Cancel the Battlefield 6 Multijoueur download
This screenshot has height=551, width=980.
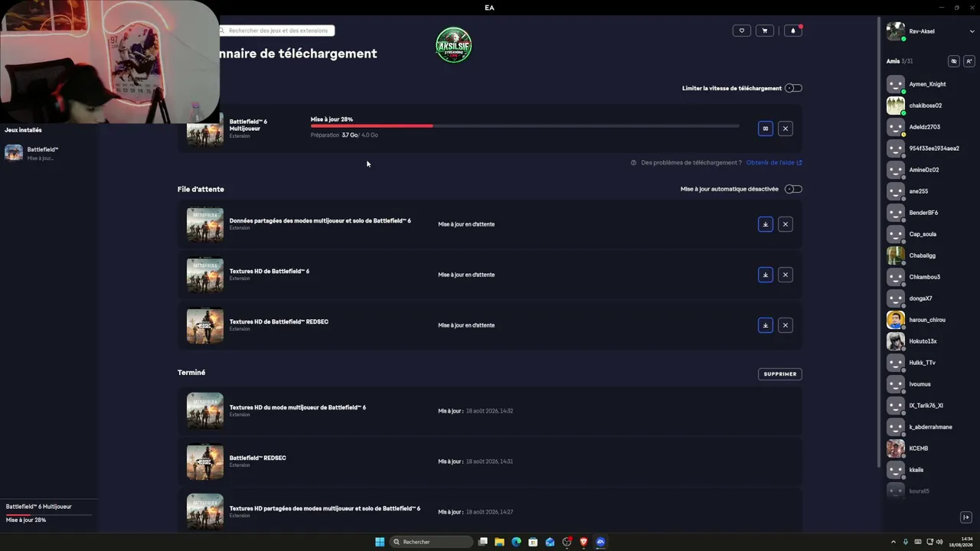click(x=785, y=129)
